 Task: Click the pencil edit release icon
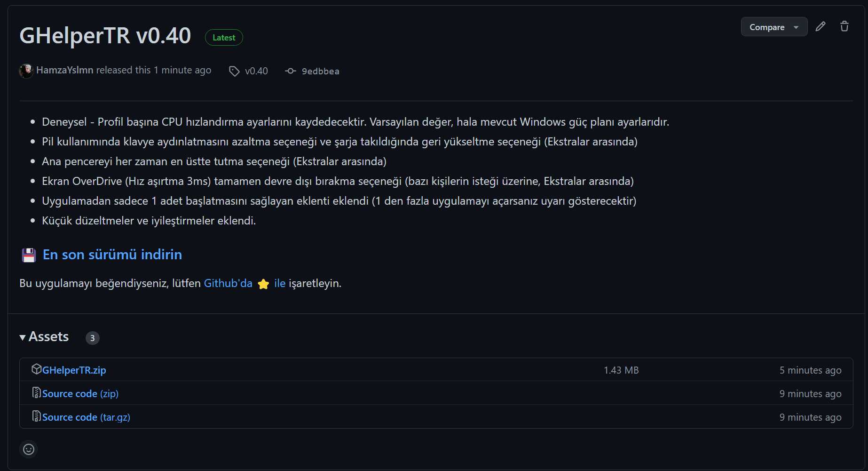point(821,26)
